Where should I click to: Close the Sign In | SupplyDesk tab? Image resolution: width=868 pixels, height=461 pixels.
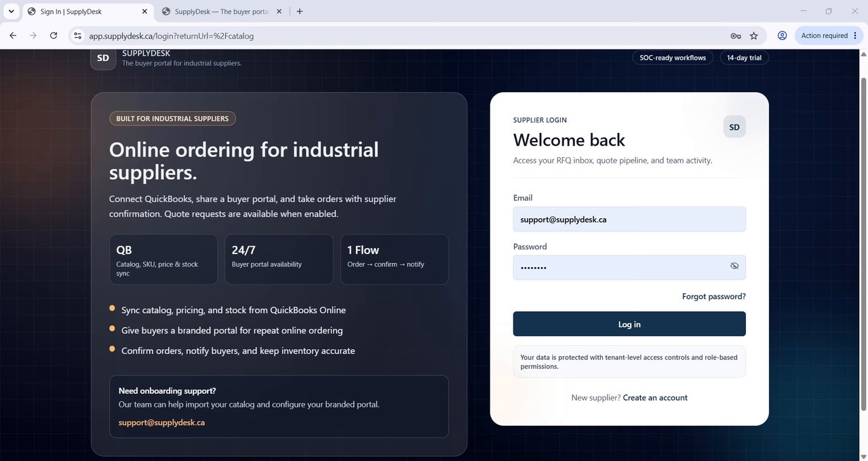pyautogui.click(x=144, y=12)
